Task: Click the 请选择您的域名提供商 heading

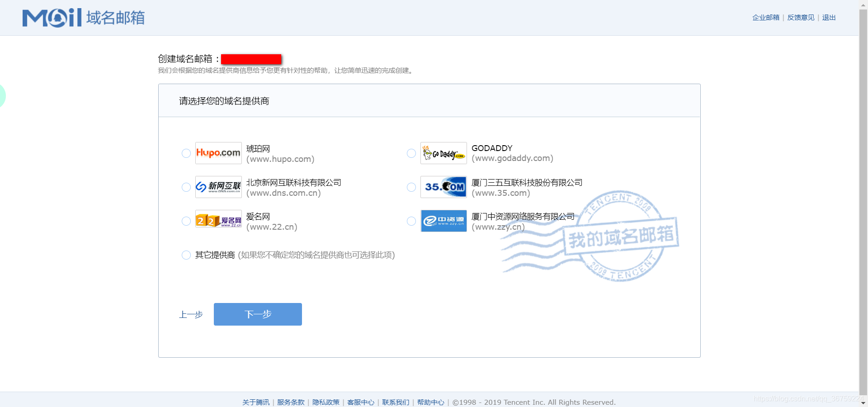Action: pyautogui.click(x=224, y=101)
